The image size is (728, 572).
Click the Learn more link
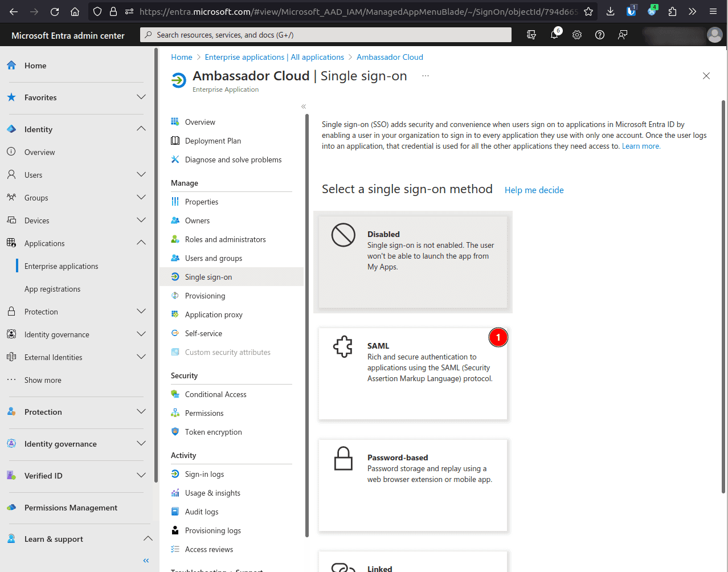[x=641, y=146]
